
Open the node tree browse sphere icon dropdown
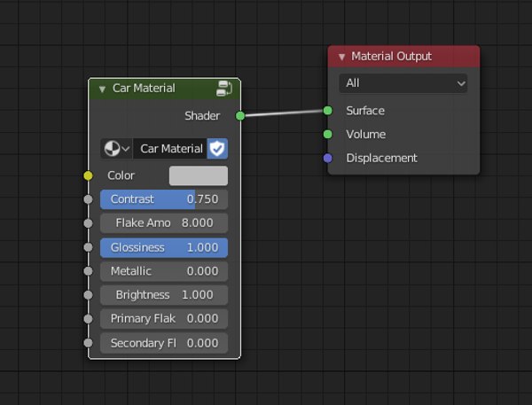point(116,149)
